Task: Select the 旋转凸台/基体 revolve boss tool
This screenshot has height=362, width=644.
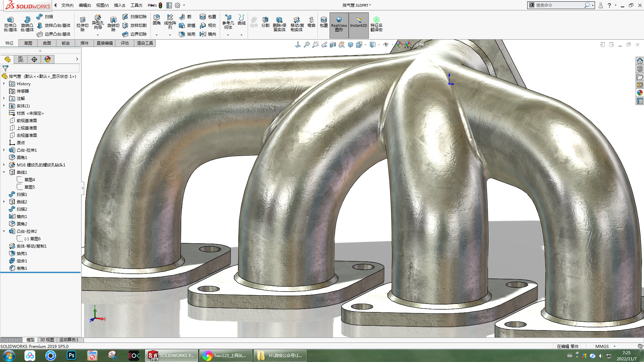Action: [27, 24]
